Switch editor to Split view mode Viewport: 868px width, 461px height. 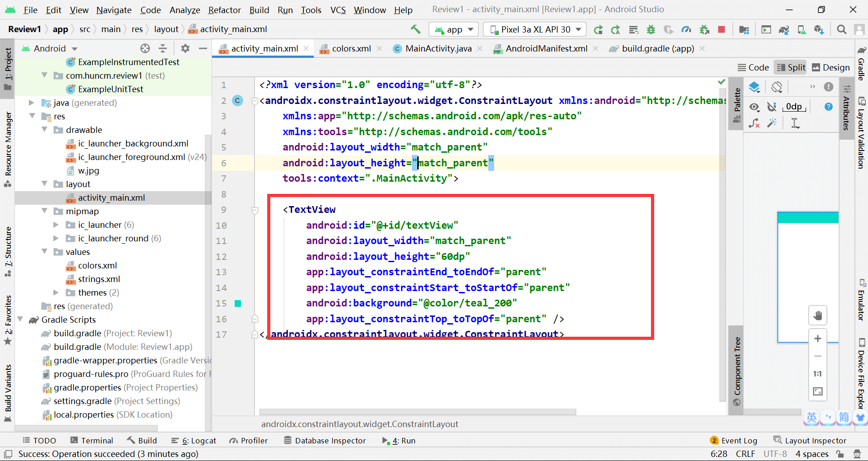click(791, 67)
